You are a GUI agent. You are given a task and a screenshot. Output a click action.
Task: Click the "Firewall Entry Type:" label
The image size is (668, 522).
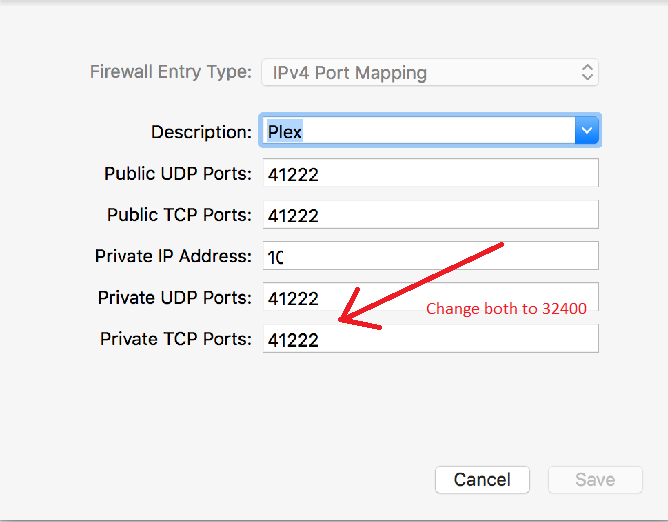[171, 72]
